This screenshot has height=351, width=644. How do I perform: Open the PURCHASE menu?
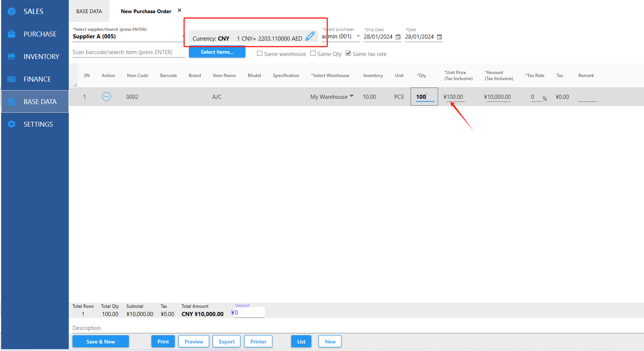(x=35, y=34)
